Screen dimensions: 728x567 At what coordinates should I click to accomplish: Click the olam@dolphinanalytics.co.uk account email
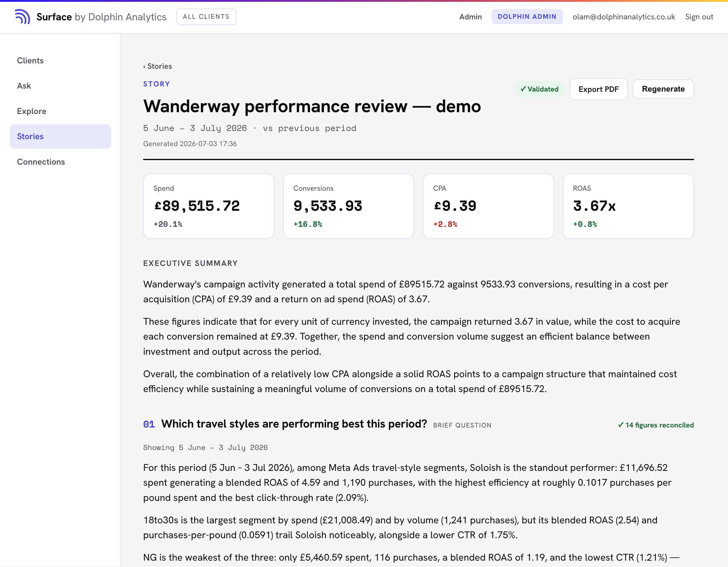point(624,17)
